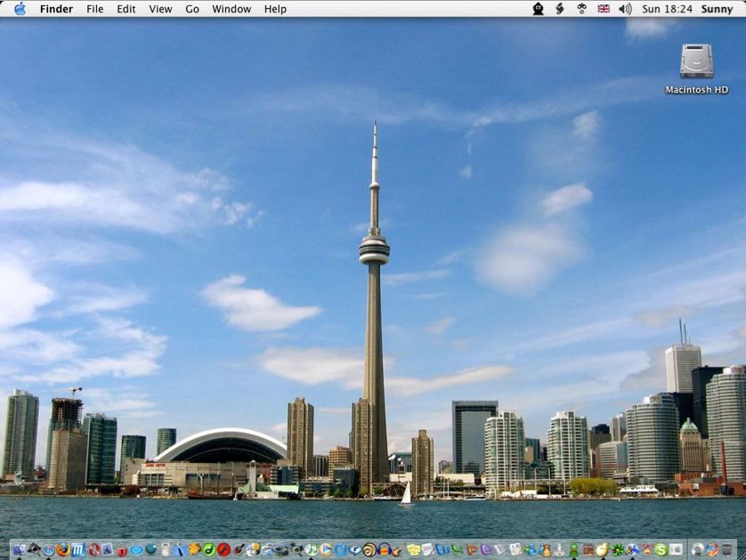Open the View menu
This screenshot has height=560, width=746.
pyautogui.click(x=160, y=9)
